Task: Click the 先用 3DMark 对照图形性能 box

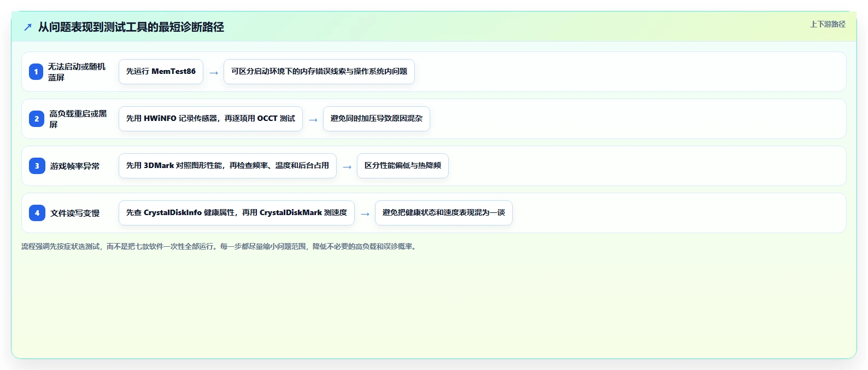Action: [227, 166]
